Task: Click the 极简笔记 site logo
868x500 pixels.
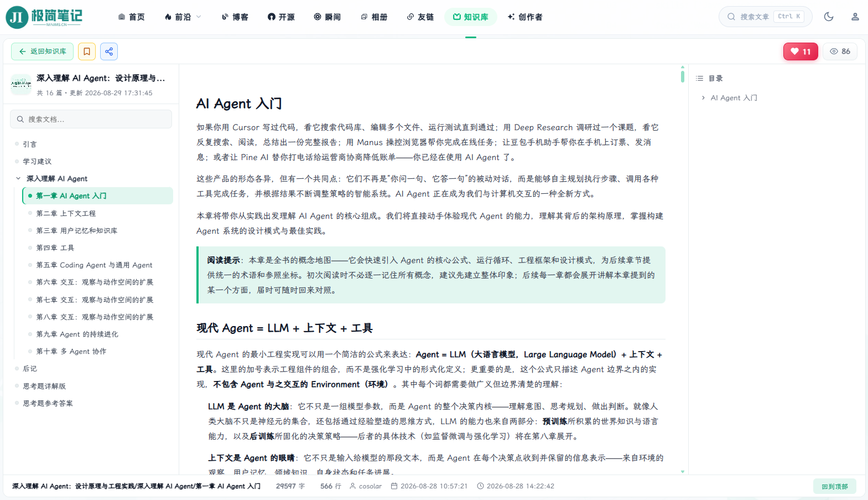Action: coord(44,17)
